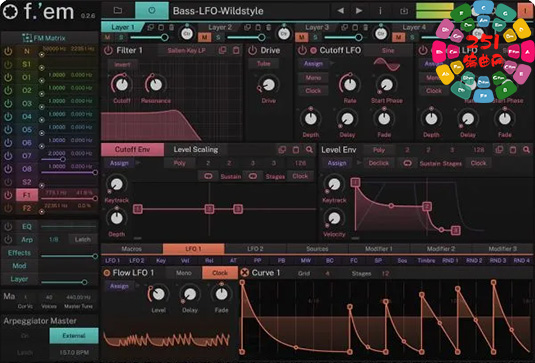
Task: Delete Layer 2 with trash icon
Action: pos(269,27)
